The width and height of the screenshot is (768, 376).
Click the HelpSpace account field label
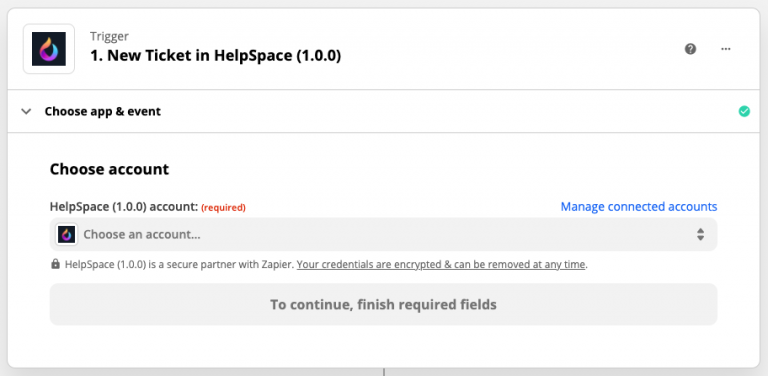pyautogui.click(x=123, y=207)
